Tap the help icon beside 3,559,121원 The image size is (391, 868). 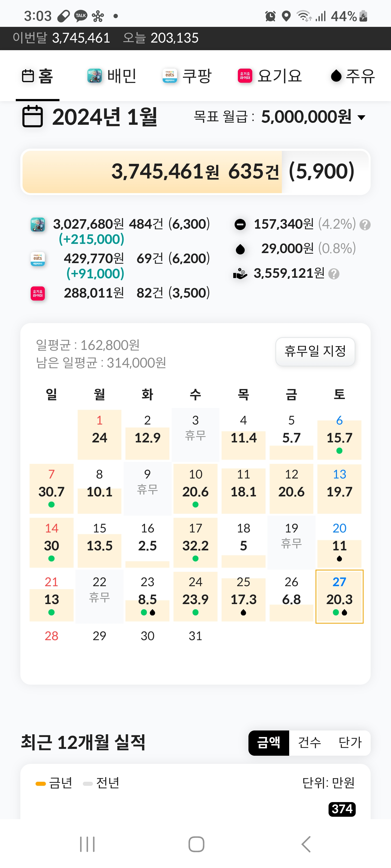coord(334,274)
